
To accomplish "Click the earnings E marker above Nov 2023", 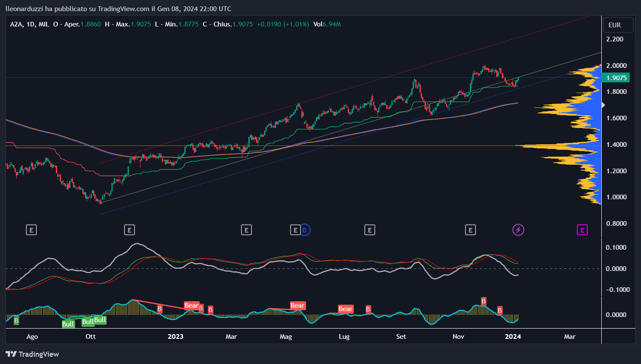I will point(470,230).
